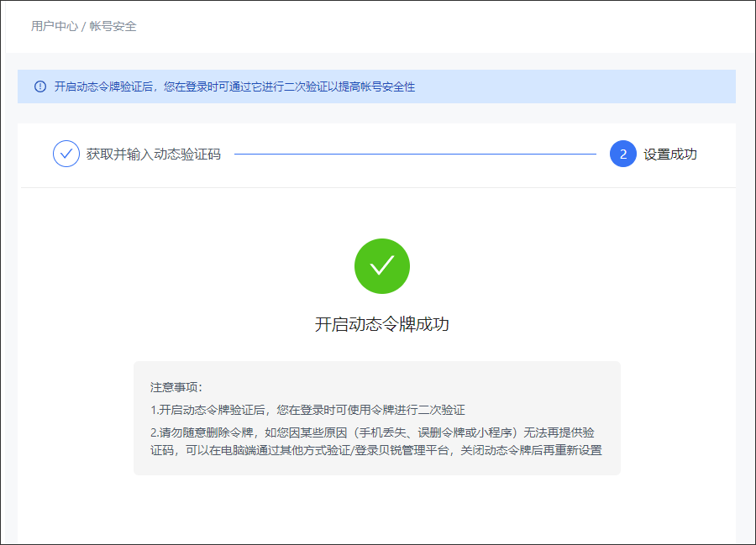Click the green success checkmark icon
The width and height of the screenshot is (756, 545).
coord(382,266)
